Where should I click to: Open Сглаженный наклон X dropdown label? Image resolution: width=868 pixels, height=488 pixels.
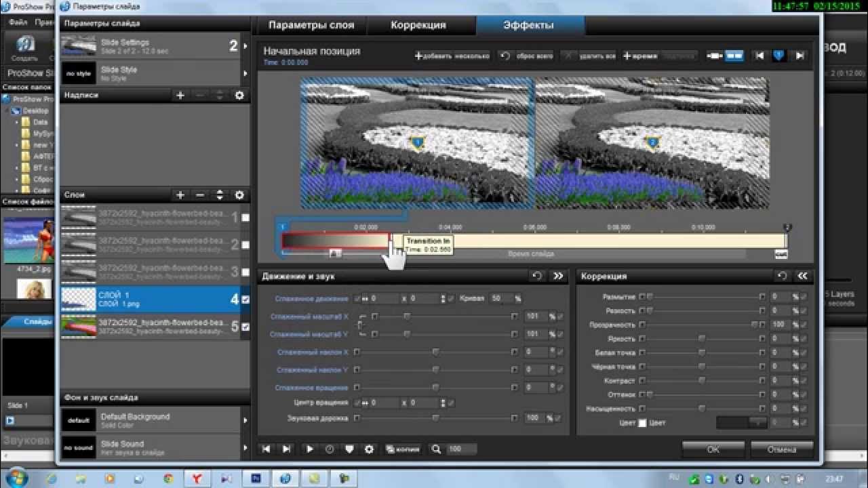(x=313, y=352)
